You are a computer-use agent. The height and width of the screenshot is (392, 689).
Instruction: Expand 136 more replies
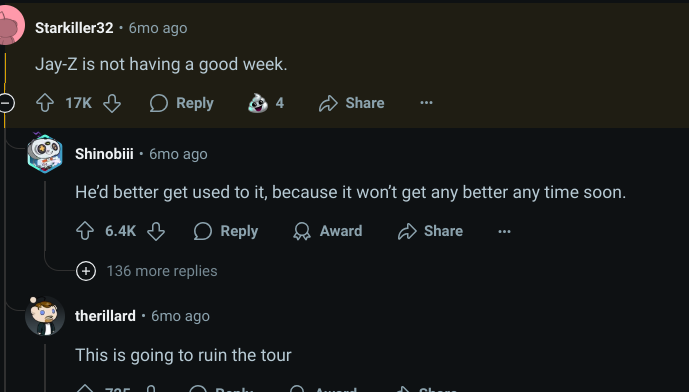147,271
